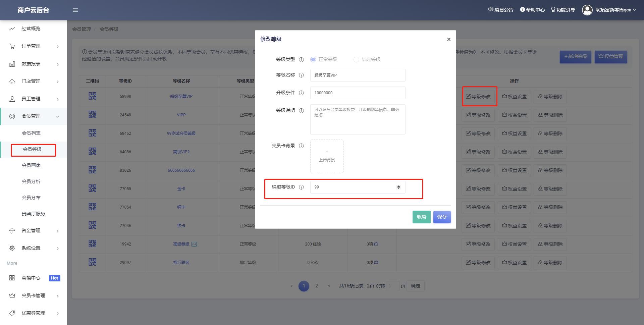
Task: Open 贵宾厅服务 submenu item
Action: click(34, 214)
